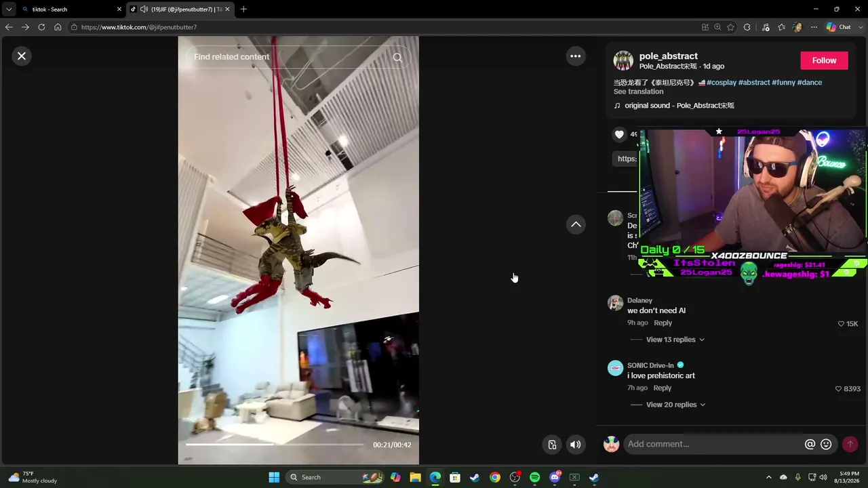Select the @jifpenutbutter7 TikTok tab
This screenshot has height=488, width=868.
(x=182, y=9)
